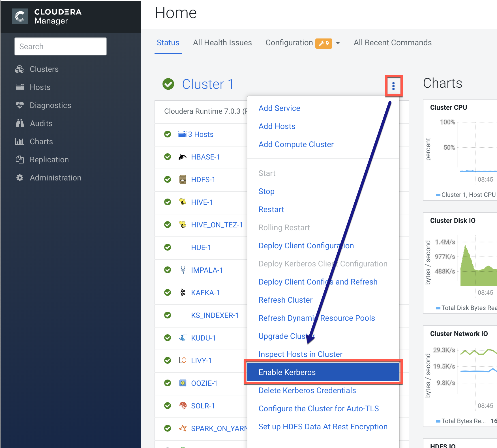Switch to the All Health Issues tab

[222, 43]
